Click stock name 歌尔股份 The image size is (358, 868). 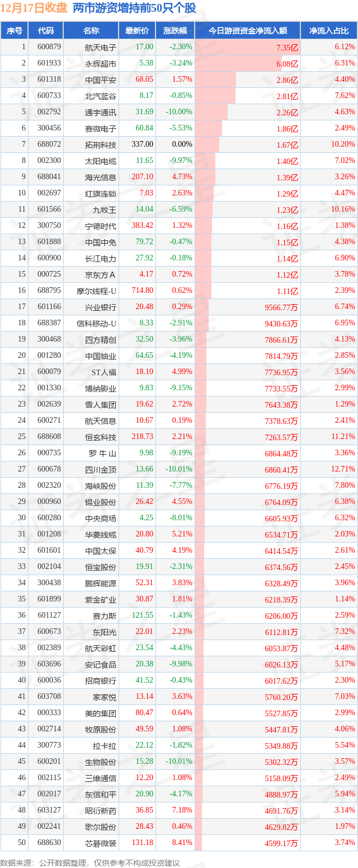point(101,827)
